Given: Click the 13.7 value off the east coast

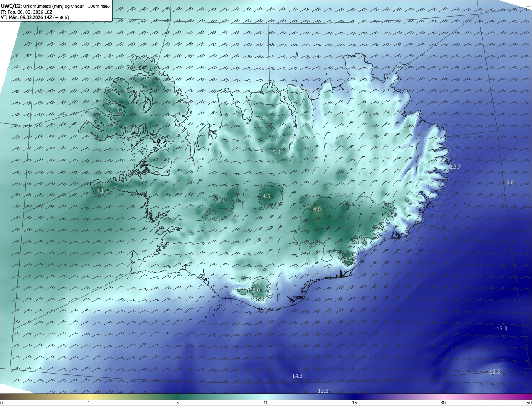Looking at the screenshot, I should coord(456,166).
